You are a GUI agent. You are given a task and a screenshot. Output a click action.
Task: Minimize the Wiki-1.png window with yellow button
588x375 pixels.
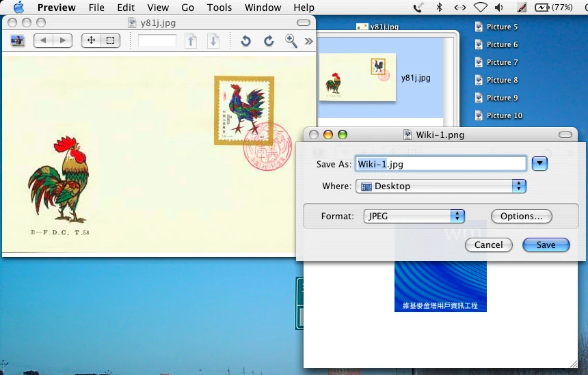[x=328, y=135]
